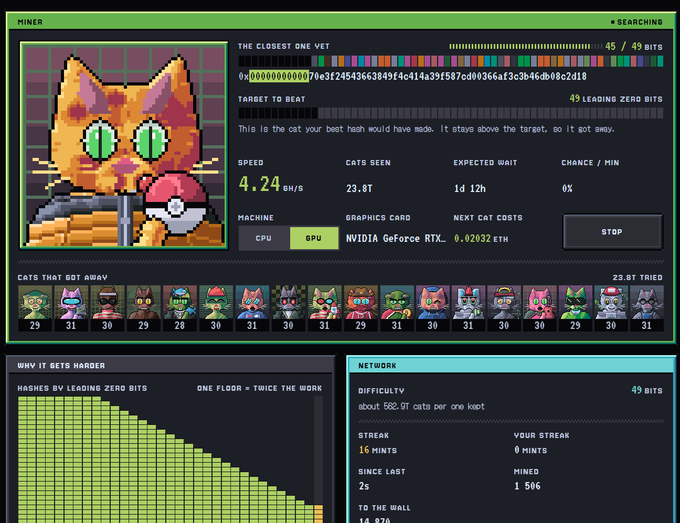The height and width of the screenshot is (523, 680).
Task: Click the 'CATS THAT GOT AWAY' heading
Action: (62, 278)
